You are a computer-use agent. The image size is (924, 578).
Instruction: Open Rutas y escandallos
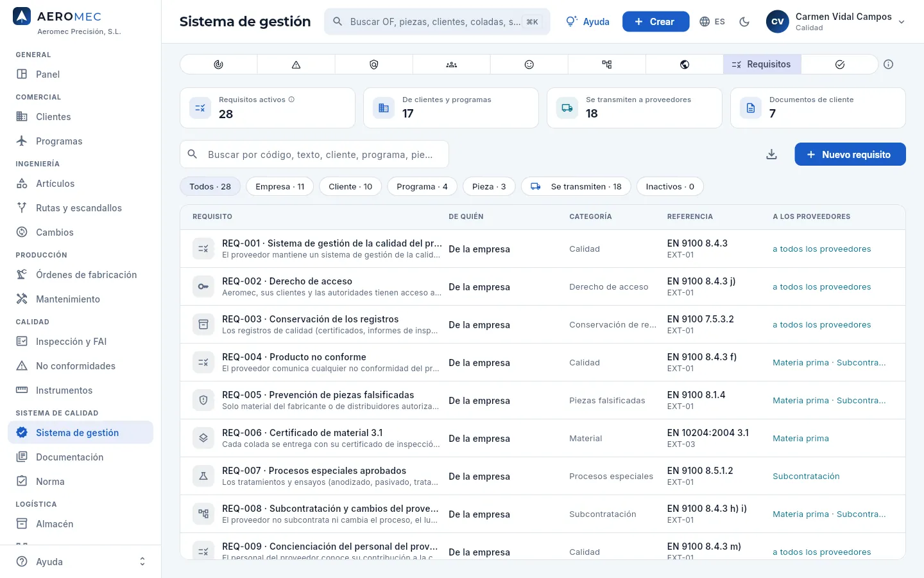point(81,208)
